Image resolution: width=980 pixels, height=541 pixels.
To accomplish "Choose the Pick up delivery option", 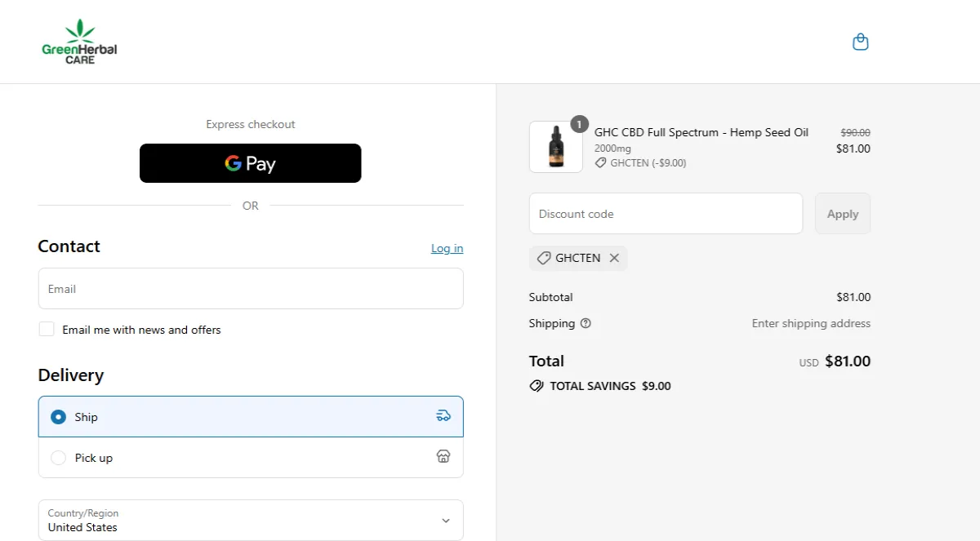I will pyautogui.click(x=58, y=457).
